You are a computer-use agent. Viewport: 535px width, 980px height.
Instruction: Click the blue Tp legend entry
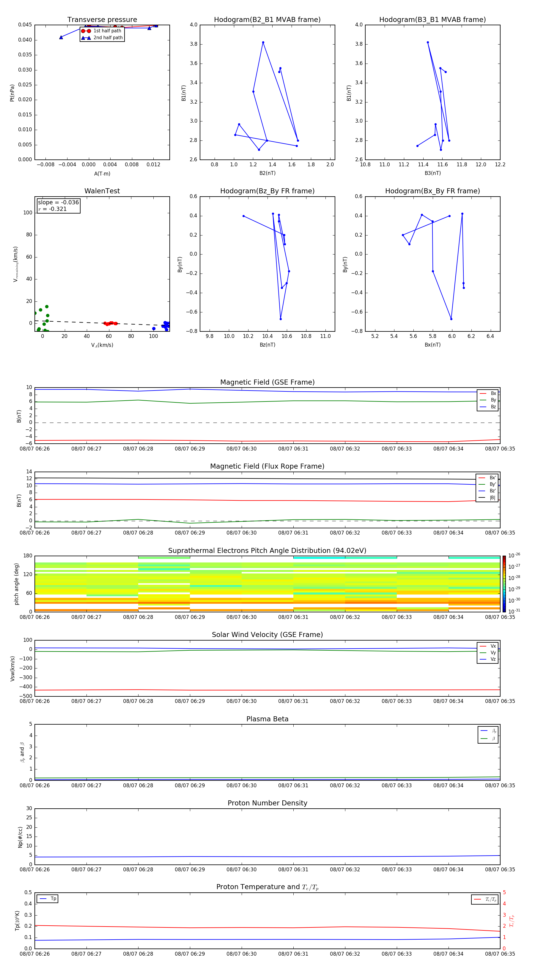(x=48, y=899)
